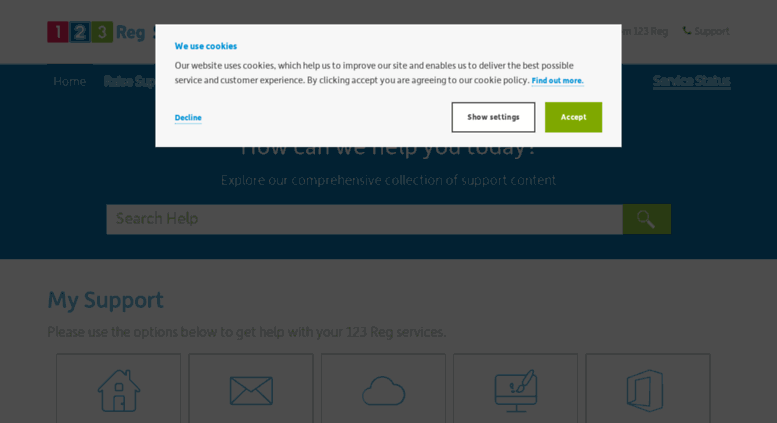Click the phone icon beside Support
Screen dimensions: 777x423
coord(687,31)
